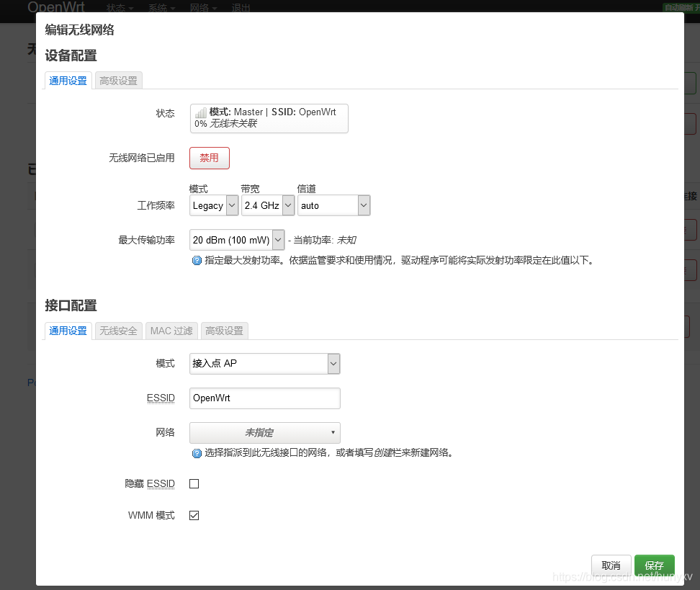This screenshot has width=700, height=590.
Task: Click the 当前功率: 未知 text
Action: [325, 241]
